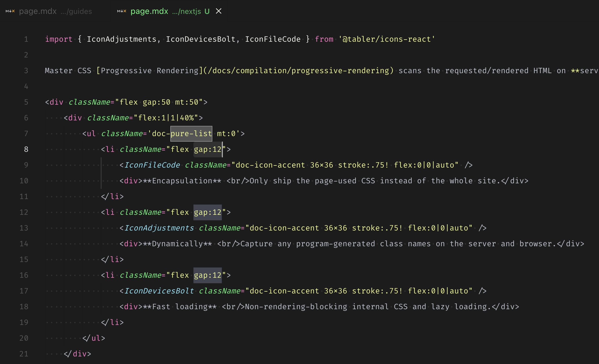Switch to the .../guides page.mdx tab
The image size is (599, 364).
(x=38, y=11)
